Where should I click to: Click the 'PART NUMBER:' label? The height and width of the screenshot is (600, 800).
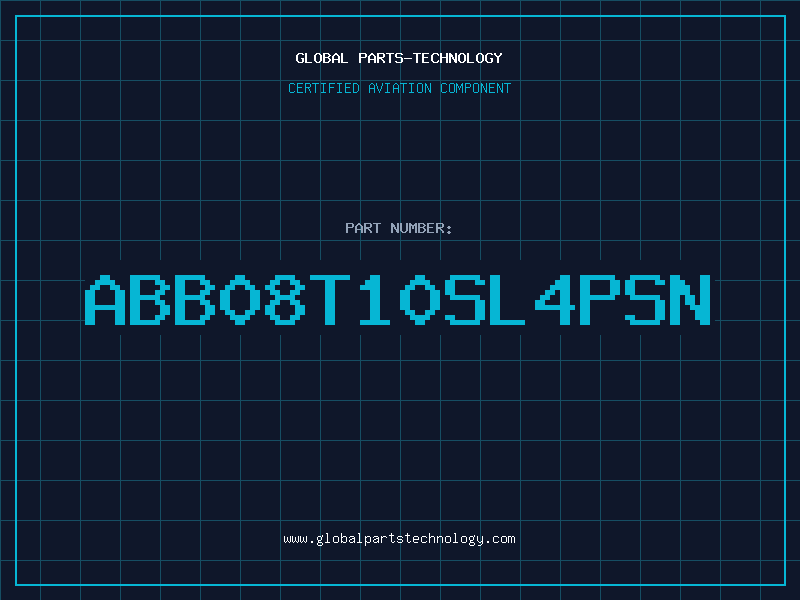(x=399, y=228)
